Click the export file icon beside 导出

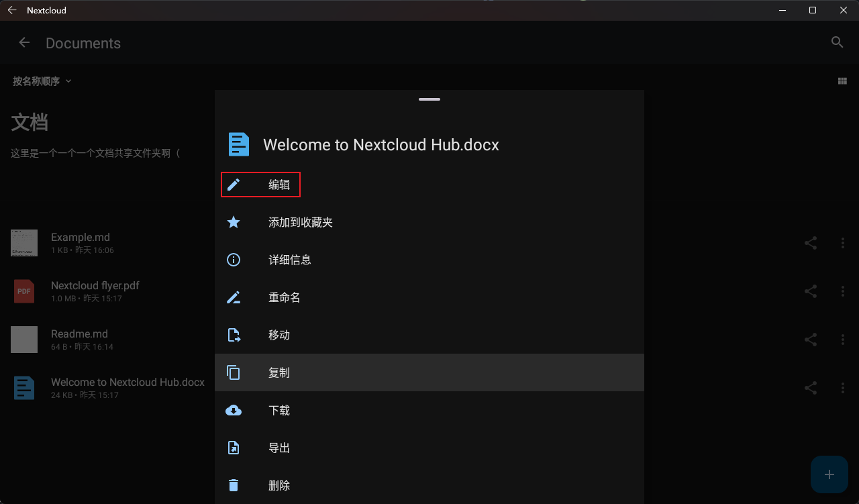tap(234, 448)
